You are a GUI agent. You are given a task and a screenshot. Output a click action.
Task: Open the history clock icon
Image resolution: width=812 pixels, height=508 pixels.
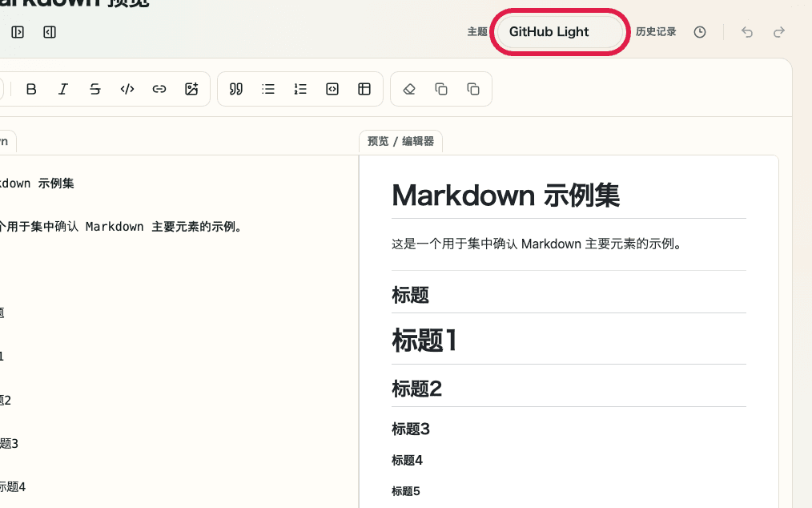tap(699, 32)
